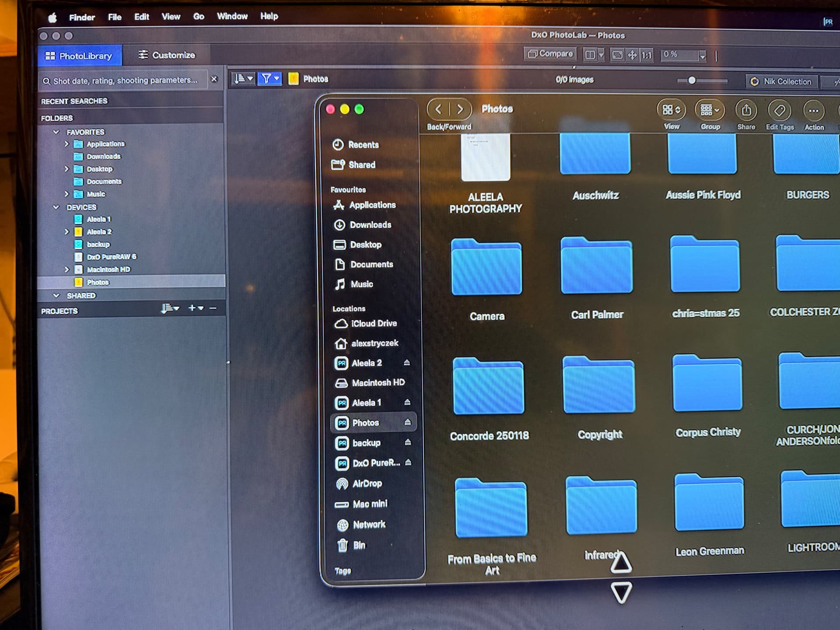The height and width of the screenshot is (630, 840).
Task: Eject the Aleela 2 drive
Action: click(407, 363)
